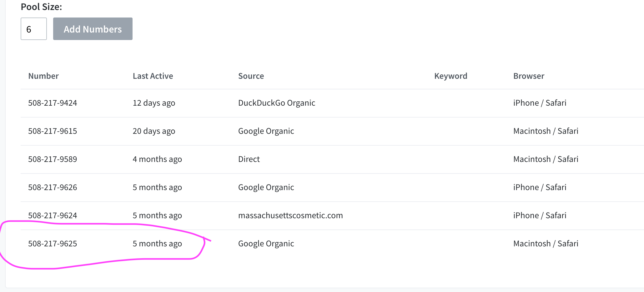
Task: Select phone number 508-217-9424
Action: (53, 103)
